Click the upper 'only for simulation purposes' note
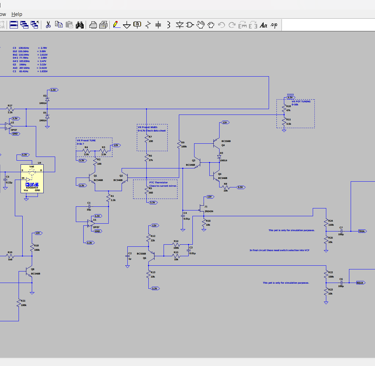 coord(291,230)
